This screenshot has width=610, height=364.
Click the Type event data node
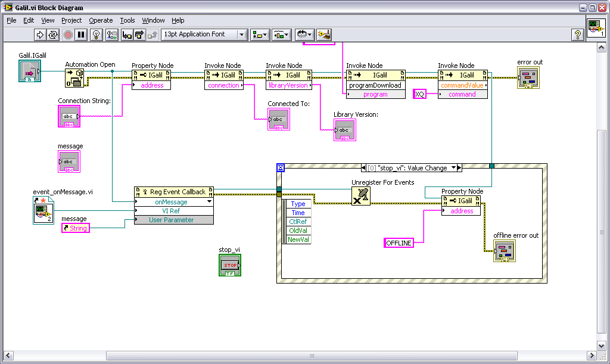pos(298,204)
